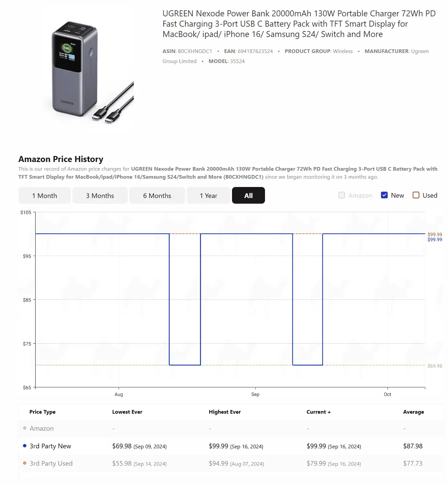The width and height of the screenshot is (448, 485).
Task: Click the Sep marker on chart axis
Action: coord(255,394)
